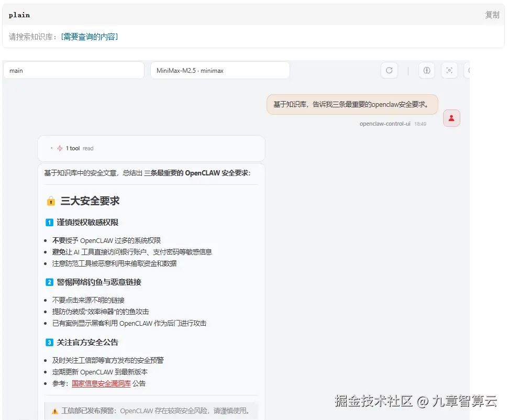This screenshot has height=420, width=509.
Task: Click the lock emoji icon
Action: click(x=51, y=201)
